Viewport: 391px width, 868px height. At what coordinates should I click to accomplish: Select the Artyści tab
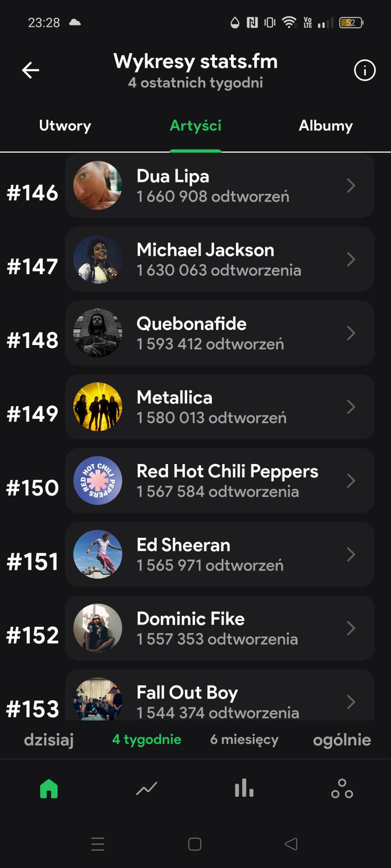tap(195, 126)
